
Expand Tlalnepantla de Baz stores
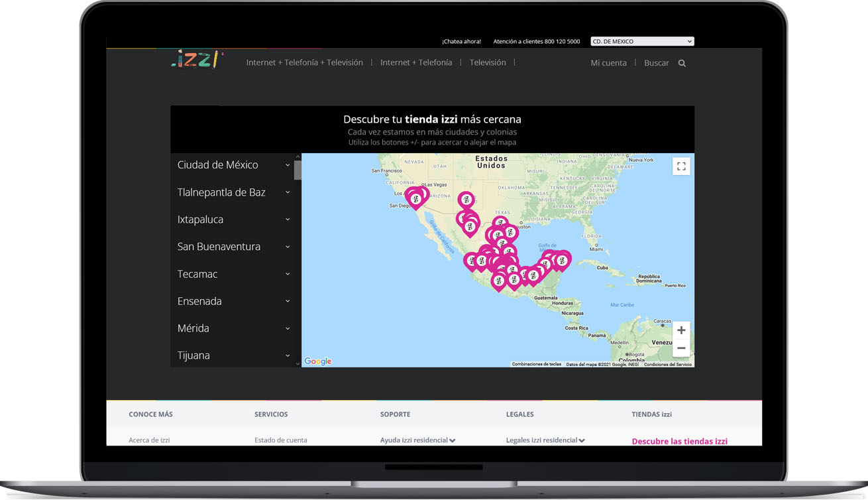[x=233, y=192]
